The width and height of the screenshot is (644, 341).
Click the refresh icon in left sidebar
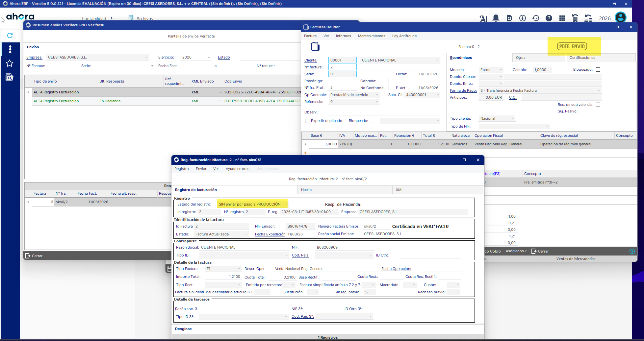[10, 36]
